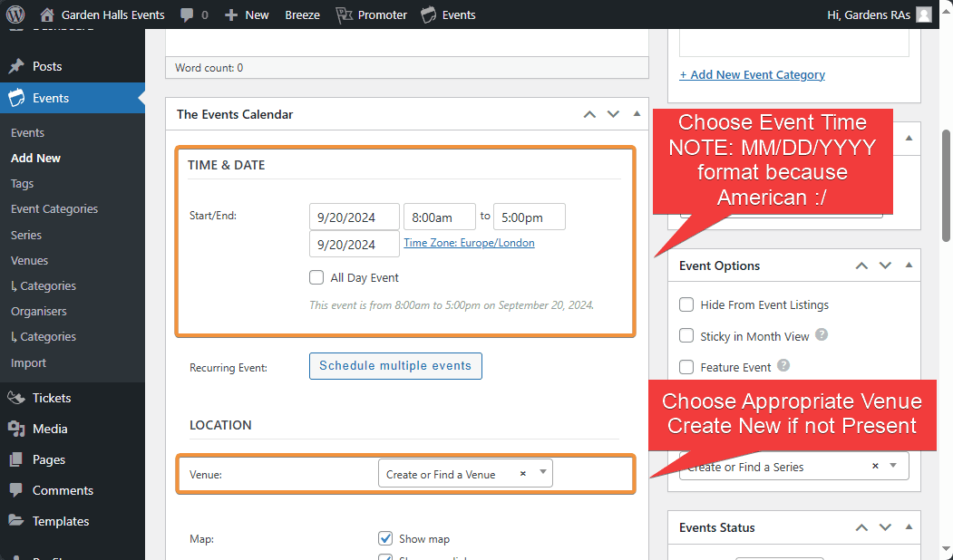
Task: Collapse The Events Calendar panel toggle
Action: point(637,114)
